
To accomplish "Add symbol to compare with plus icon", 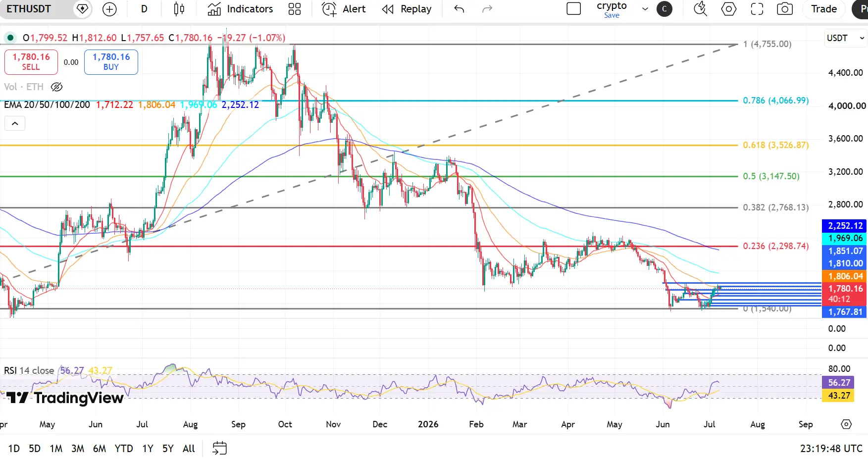I will 109,9.
